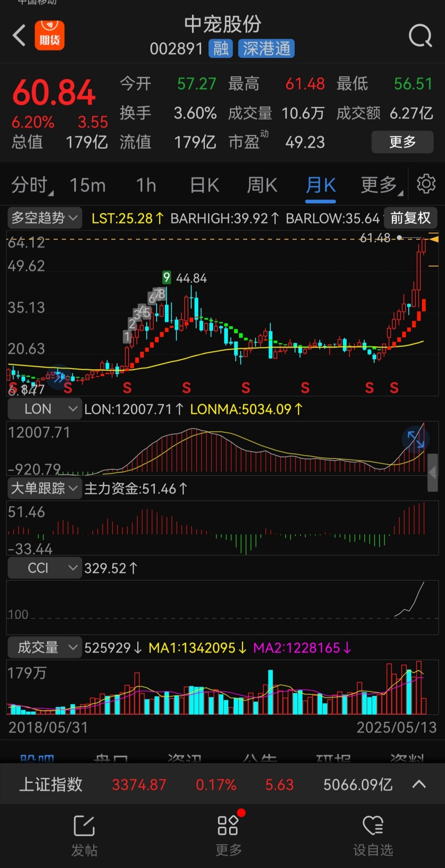Open 大单跟踪 indicator dropdown
The height and width of the screenshot is (868, 445).
[x=44, y=488]
